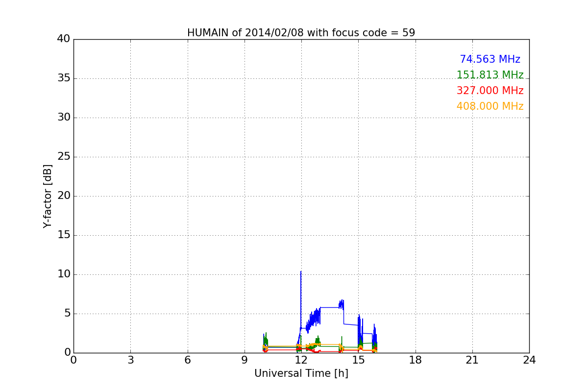Click the x-axis tick label '3'

[x=130, y=360]
